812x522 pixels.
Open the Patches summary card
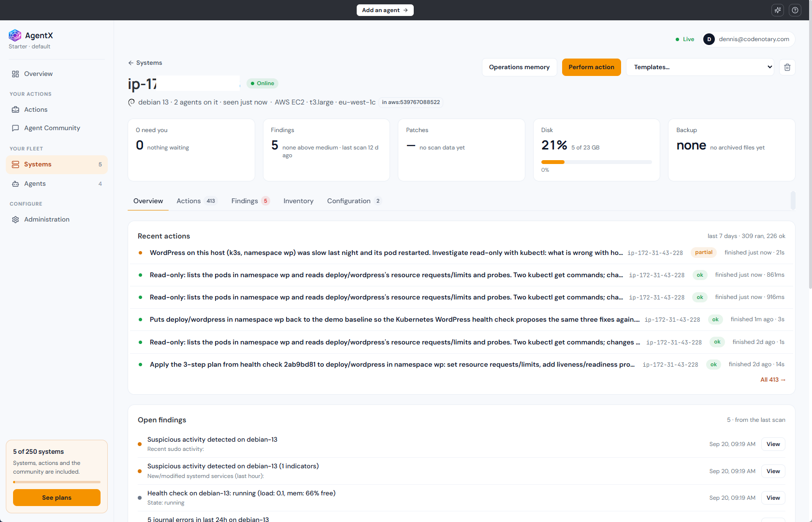coord(462,150)
